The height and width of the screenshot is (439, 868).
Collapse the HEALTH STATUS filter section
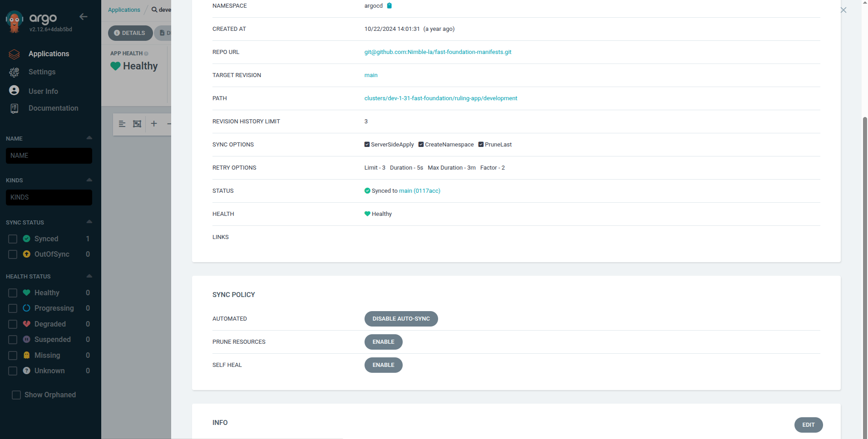pyautogui.click(x=89, y=276)
